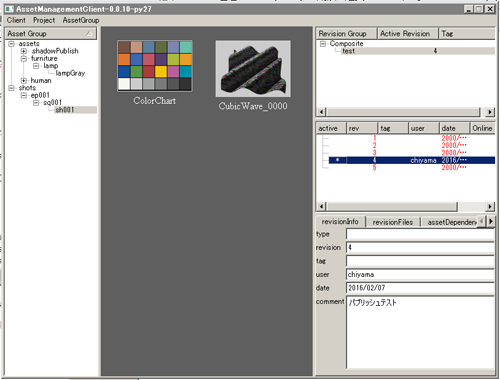Screen dimensions: 500x380
Task: Click the type input field
Action: tap(420, 234)
